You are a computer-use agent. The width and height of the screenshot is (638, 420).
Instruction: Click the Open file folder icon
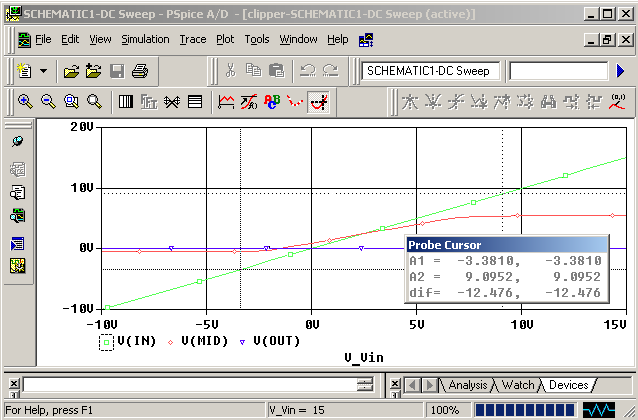point(71,71)
